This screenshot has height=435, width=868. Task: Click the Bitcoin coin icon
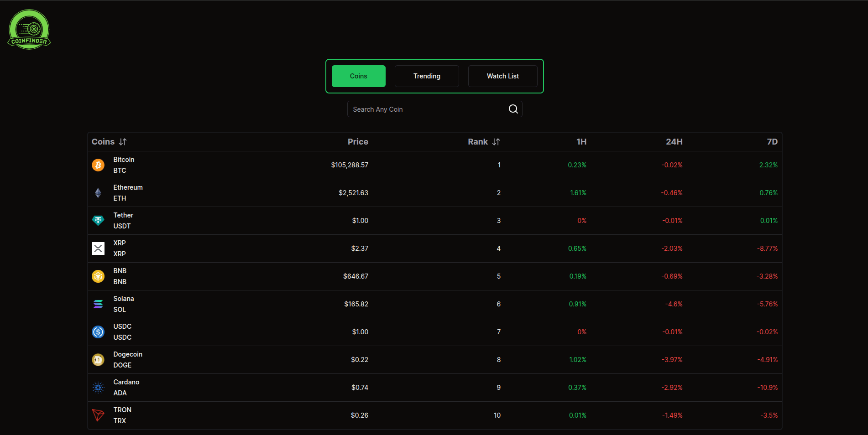[98, 165]
